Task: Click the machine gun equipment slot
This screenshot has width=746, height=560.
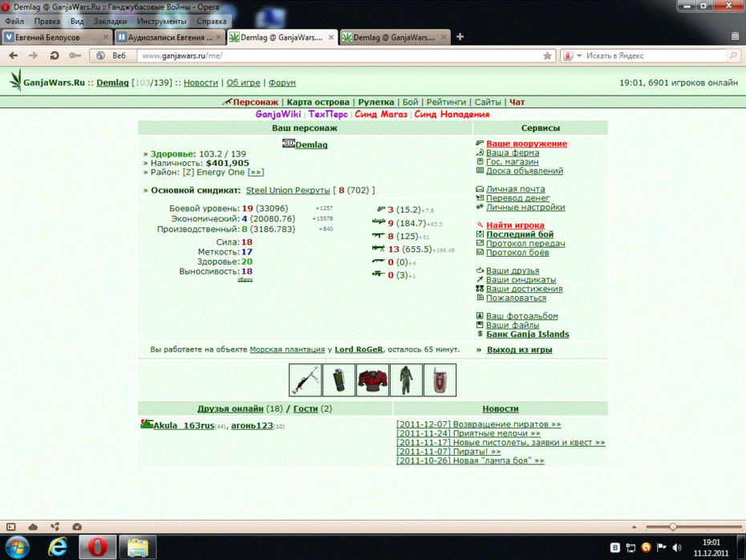Action: pyautogui.click(x=305, y=379)
